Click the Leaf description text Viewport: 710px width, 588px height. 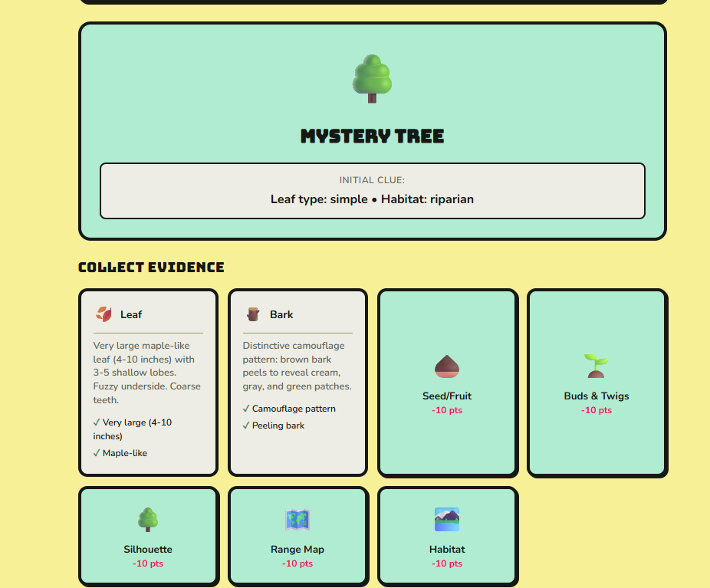pos(147,373)
